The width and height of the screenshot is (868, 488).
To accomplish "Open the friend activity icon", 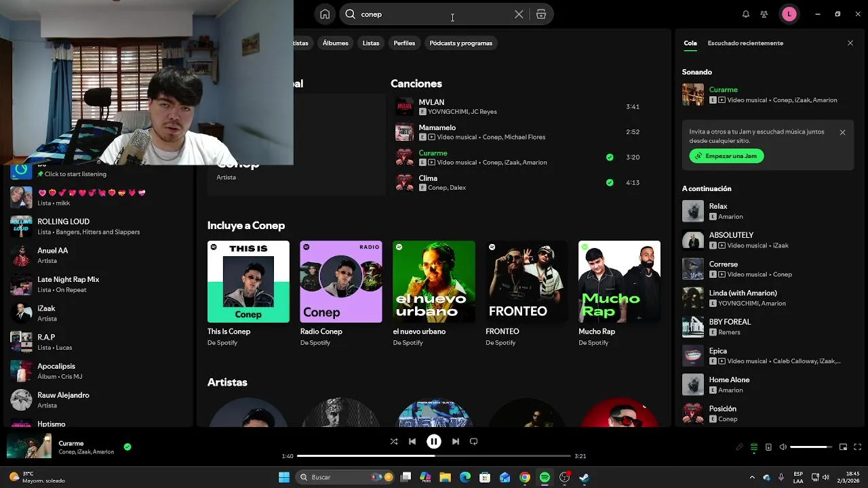I will click(764, 14).
